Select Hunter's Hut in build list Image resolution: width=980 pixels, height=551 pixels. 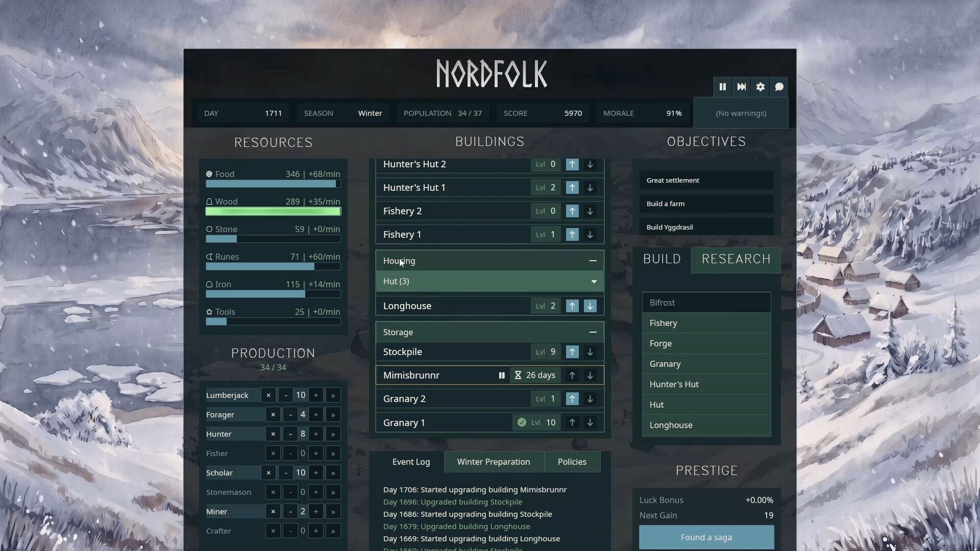(x=706, y=385)
